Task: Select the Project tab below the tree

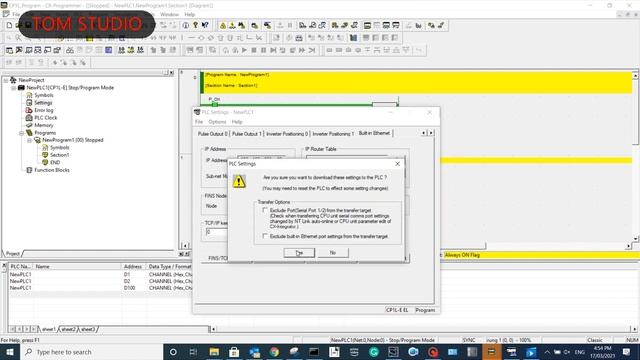Action: pyautogui.click(x=12, y=254)
